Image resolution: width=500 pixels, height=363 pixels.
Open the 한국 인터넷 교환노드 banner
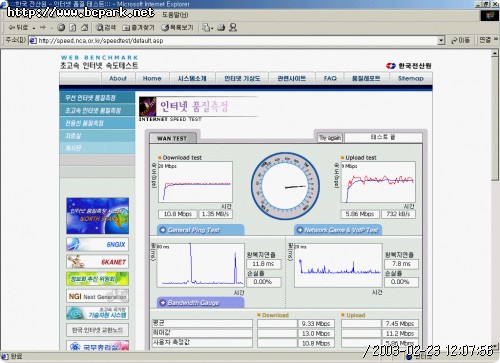[x=97, y=330]
